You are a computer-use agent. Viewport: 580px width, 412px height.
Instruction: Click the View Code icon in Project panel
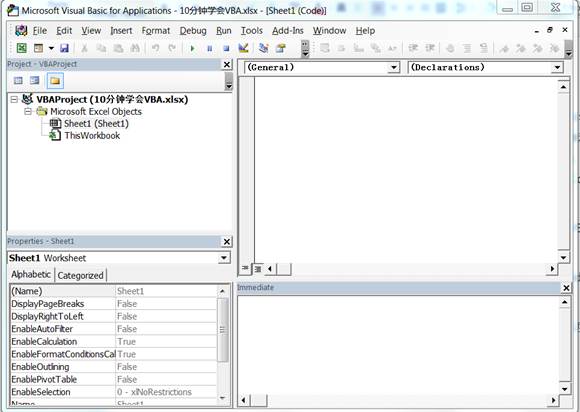point(18,81)
